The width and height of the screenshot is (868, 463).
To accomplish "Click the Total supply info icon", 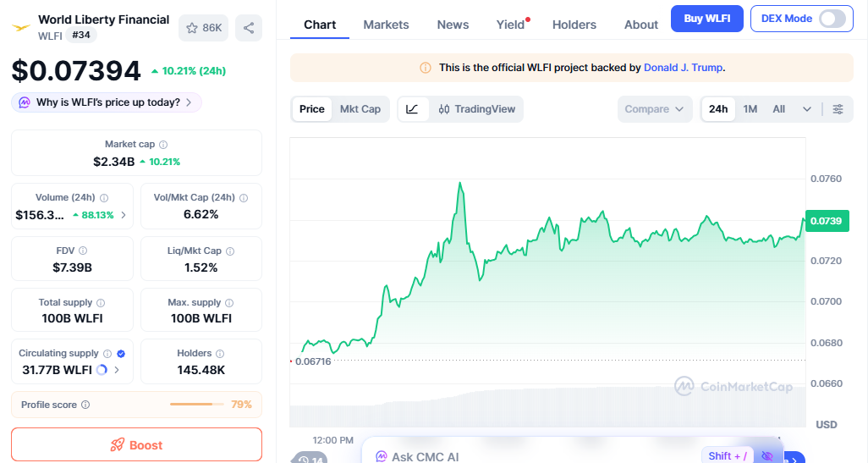I will point(101,303).
